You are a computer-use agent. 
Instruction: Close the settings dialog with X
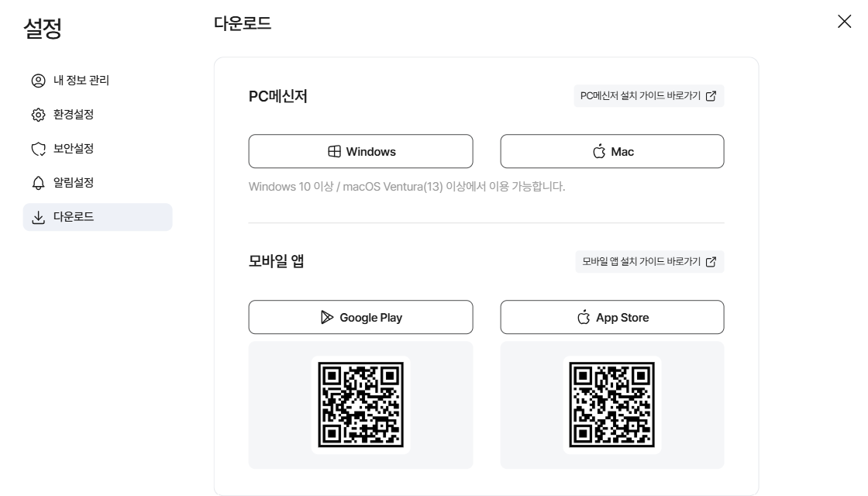[844, 22]
